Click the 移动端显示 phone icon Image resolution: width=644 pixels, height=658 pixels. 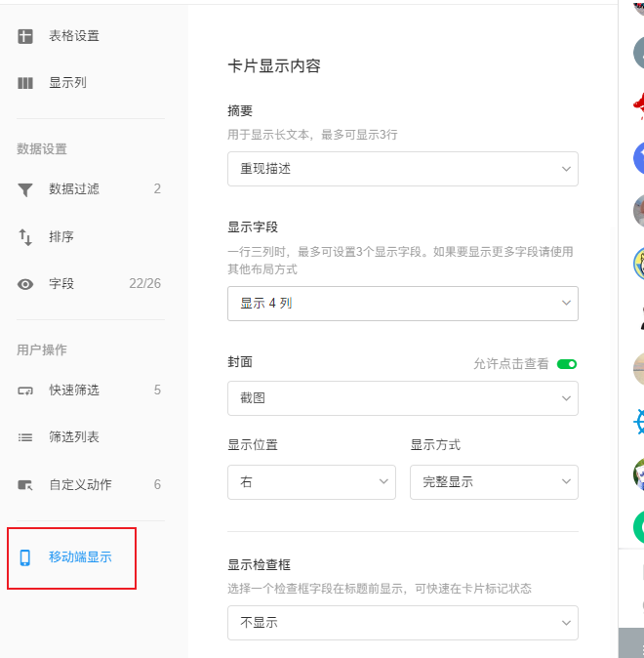pos(25,557)
